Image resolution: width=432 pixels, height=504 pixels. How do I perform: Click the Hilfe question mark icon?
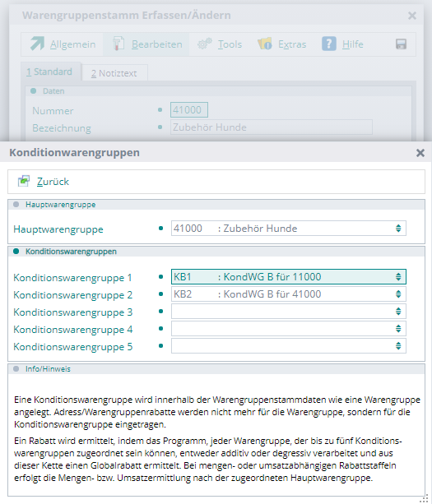pos(329,44)
